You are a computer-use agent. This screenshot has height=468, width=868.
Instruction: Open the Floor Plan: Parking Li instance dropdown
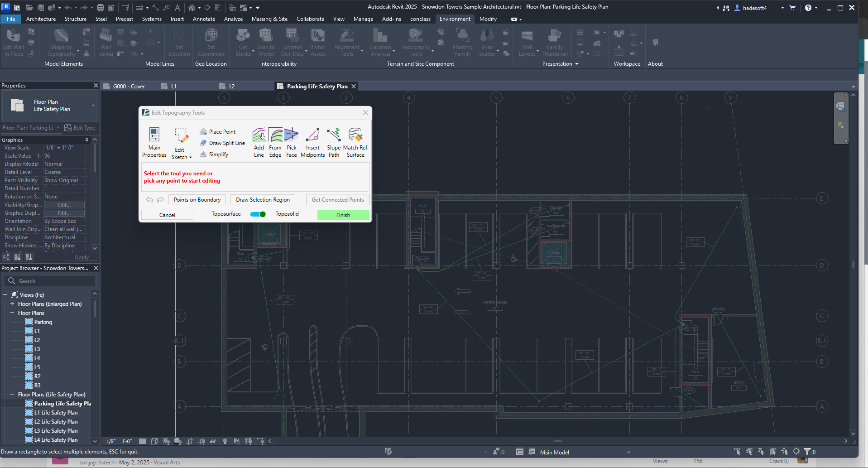click(x=58, y=128)
